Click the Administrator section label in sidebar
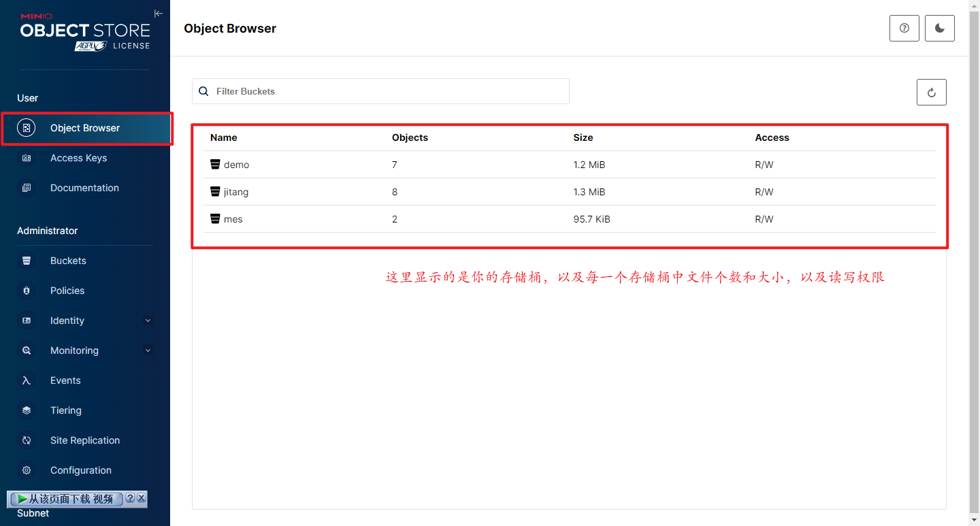The width and height of the screenshot is (980, 526). 48,231
